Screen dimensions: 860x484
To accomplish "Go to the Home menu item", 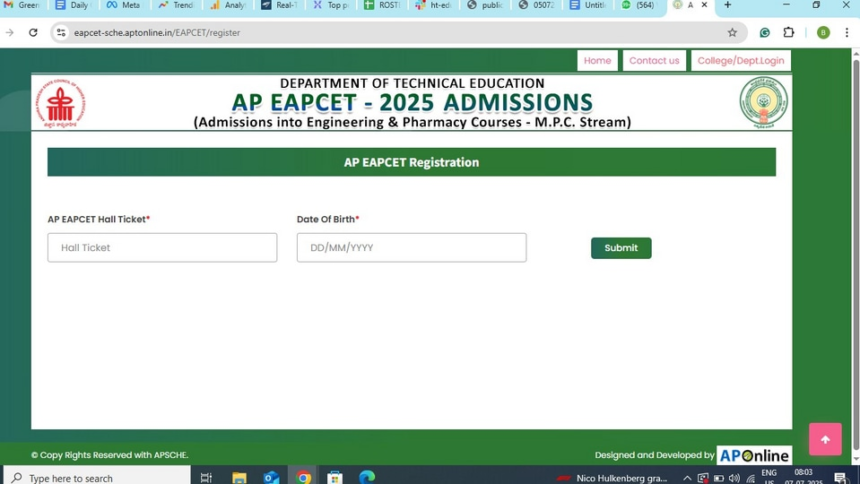I will tap(597, 61).
